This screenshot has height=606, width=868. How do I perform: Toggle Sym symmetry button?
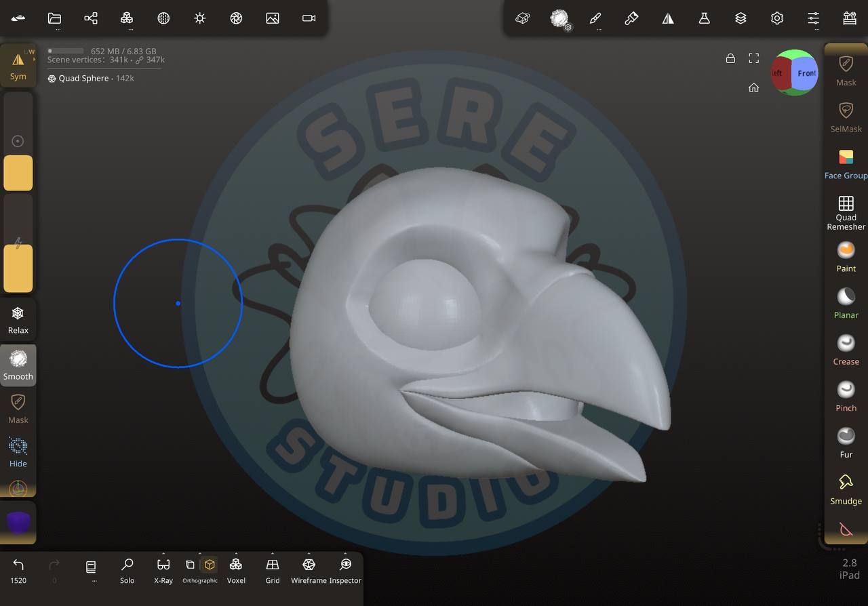pos(18,66)
